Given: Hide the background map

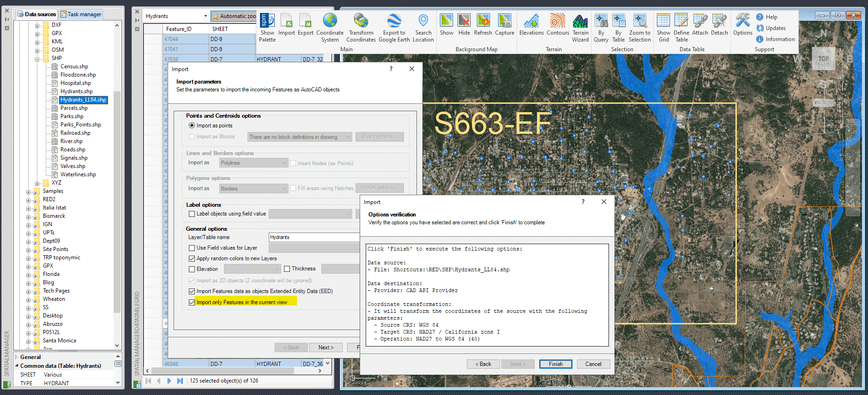Looking at the screenshot, I should [x=464, y=24].
